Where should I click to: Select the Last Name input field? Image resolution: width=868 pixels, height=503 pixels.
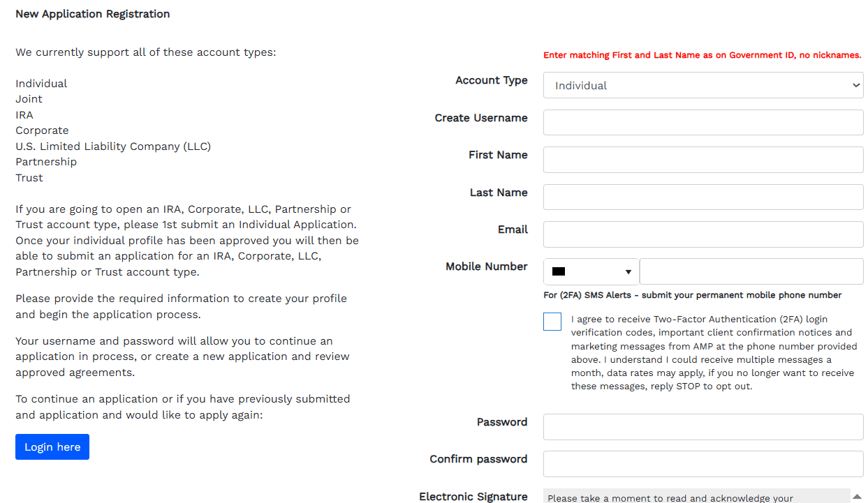[x=703, y=197]
